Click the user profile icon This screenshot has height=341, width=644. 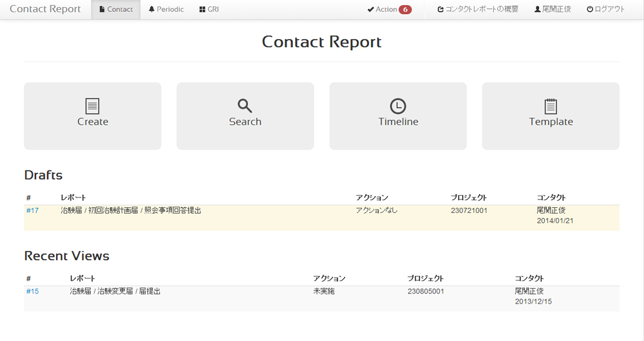pos(537,10)
